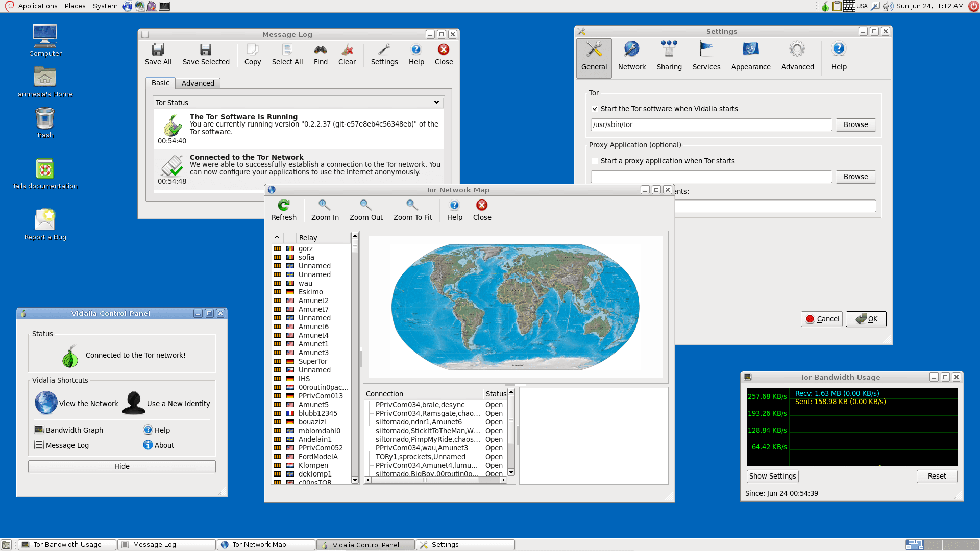This screenshot has width=980, height=551.
Task: Click the Reset button in Tor Bandwidth Usage
Action: point(937,475)
